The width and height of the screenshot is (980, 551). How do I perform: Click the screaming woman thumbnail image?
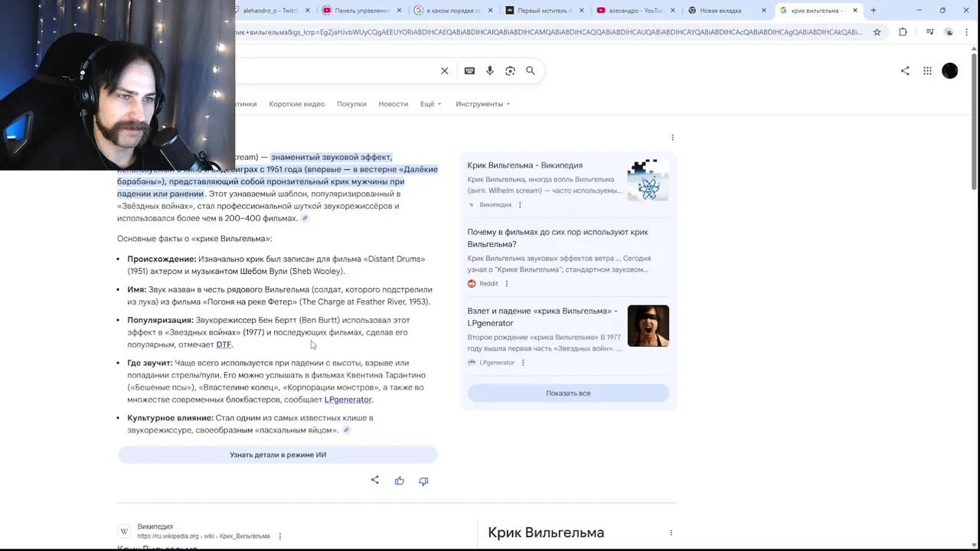pyautogui.click(x=648, y=326)
